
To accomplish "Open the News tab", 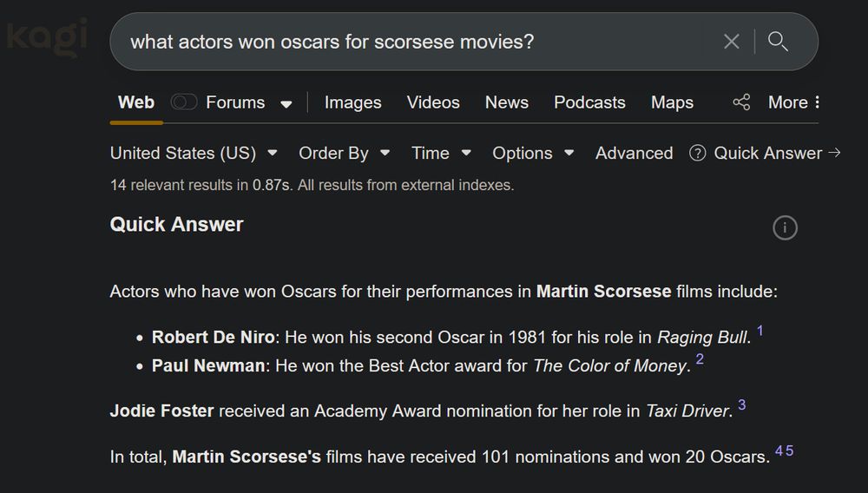I will (507, 102).
